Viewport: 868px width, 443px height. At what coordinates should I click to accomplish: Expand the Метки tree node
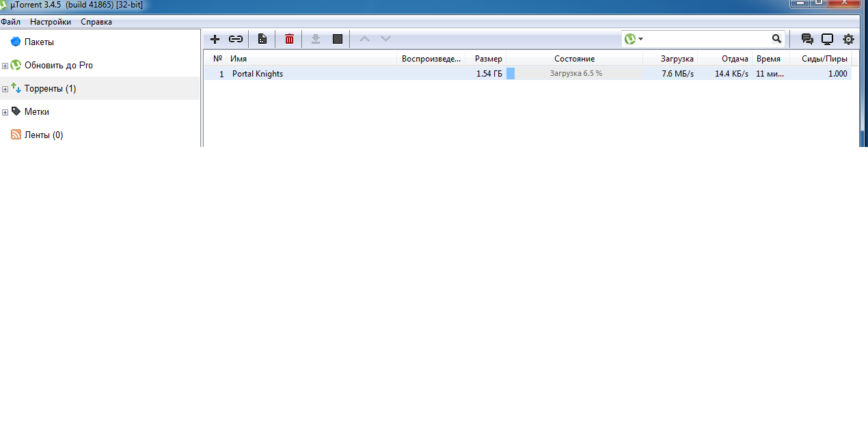point(5,112)
